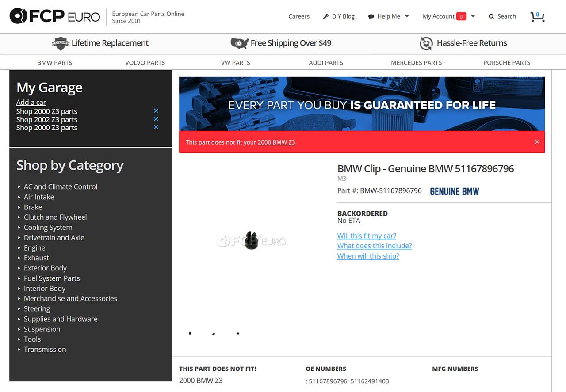Image resolution: width=566 pixels, height=392 pixels.
Task: Click the Search magnifier icon
Action: coord(491,17)
